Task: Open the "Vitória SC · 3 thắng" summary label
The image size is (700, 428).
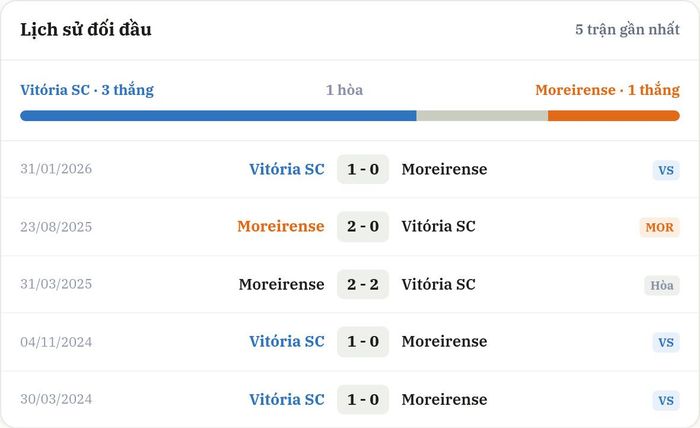Action: (x=87, y=90)
